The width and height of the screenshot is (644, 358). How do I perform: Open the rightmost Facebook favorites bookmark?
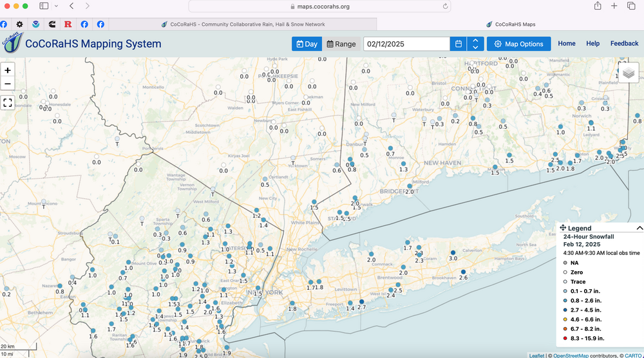click(100, 24)
